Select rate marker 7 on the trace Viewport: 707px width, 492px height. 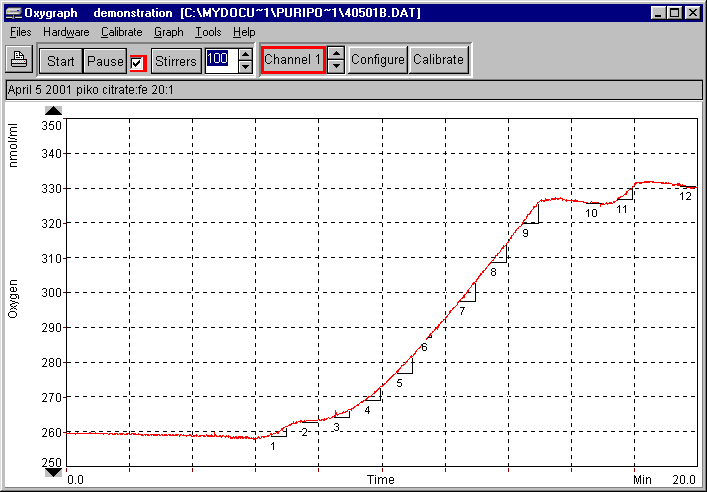[462, 311]
